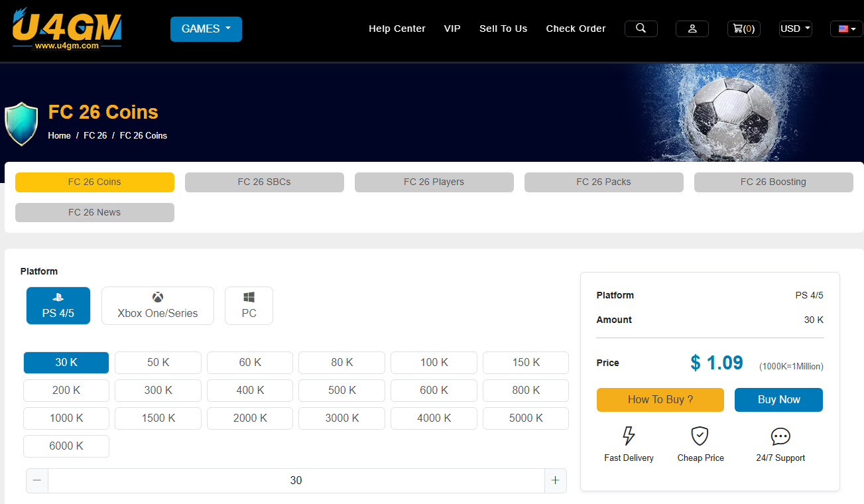Select the PC platform option
This screenshot has height=504, width=864.
(249, 306)
